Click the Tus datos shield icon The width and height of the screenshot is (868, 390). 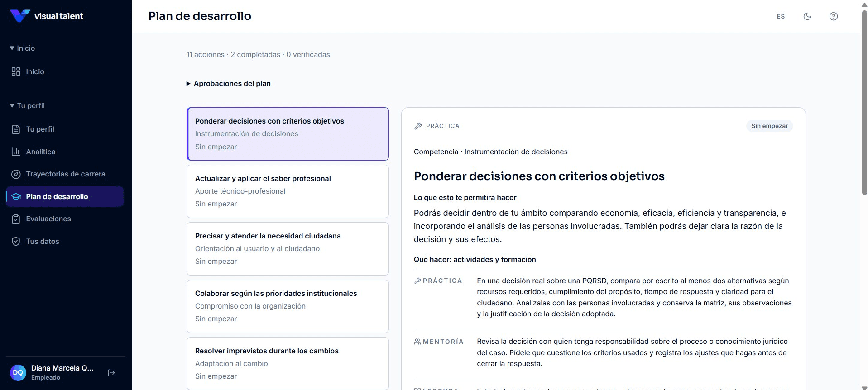(16, 241)
